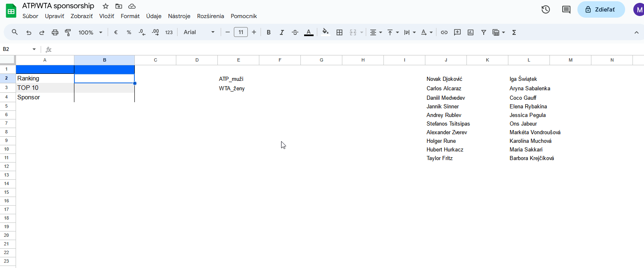Open the fill color picker
This screenshot has height=268, width=644.
pyautogui.click(x=325, y=32)
